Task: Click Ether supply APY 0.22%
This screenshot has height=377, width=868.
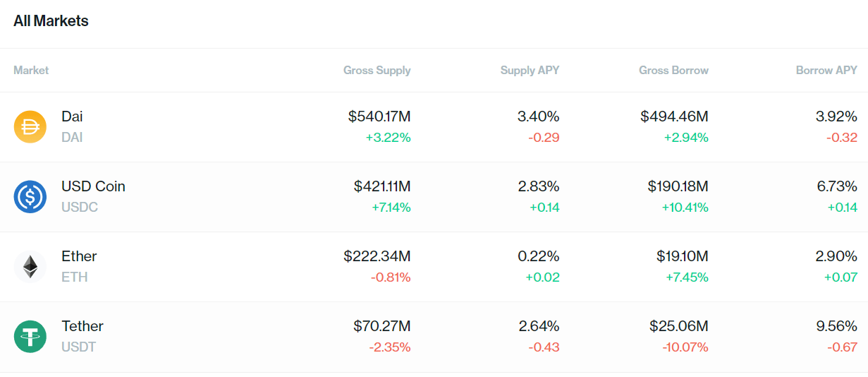Action: point(539,256)
